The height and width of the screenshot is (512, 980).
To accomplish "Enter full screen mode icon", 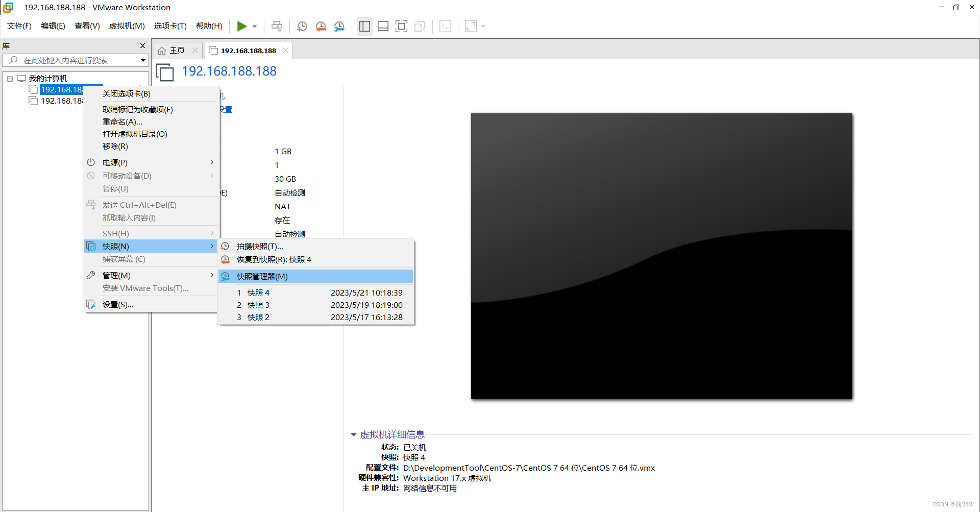I will tap(402, 26).
